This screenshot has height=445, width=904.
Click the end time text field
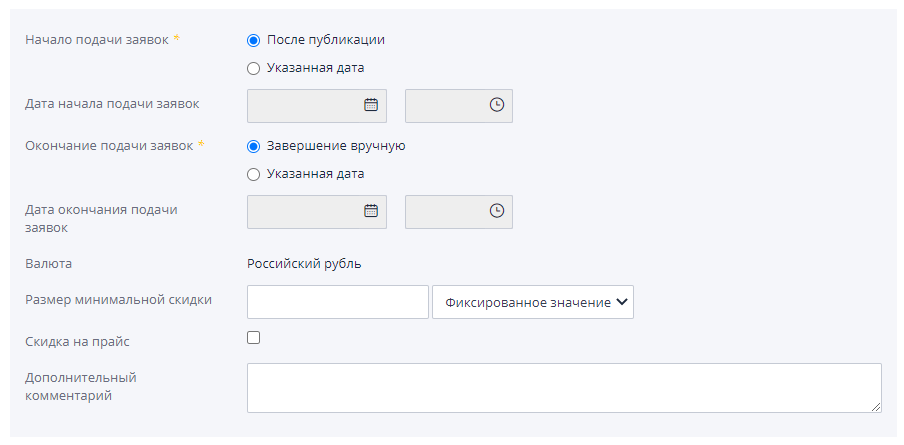coord(445,211)
